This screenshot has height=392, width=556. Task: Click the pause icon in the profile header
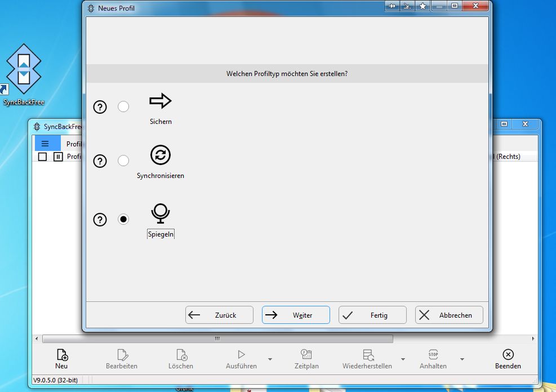pos(58,157)
